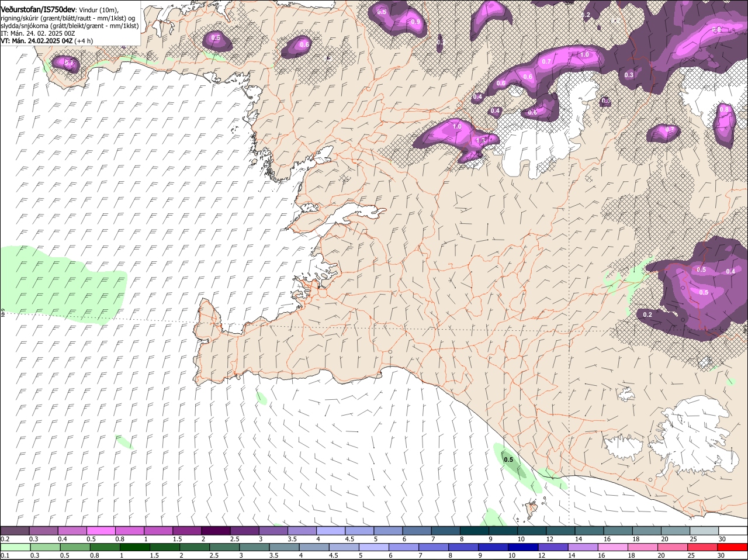The width and height of the screenshot is (748, 560).
Task: Pick the darkest green rain swatch labeled 1
Action: (x=134, y=547)
